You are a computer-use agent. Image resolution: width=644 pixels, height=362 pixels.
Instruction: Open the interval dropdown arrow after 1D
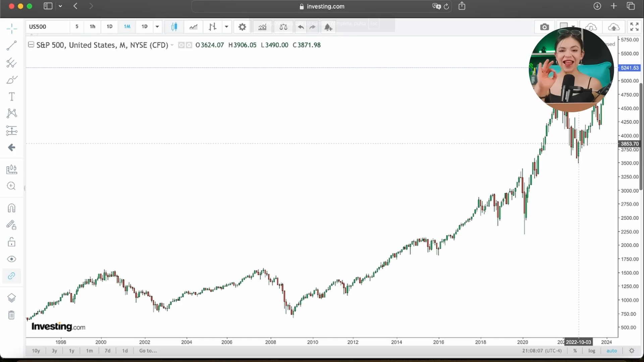click(x=157, y=27)
